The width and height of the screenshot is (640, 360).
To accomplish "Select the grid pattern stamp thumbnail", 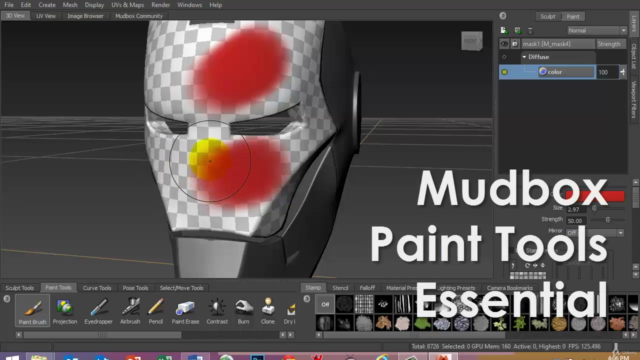I will [x=364, y=304].
